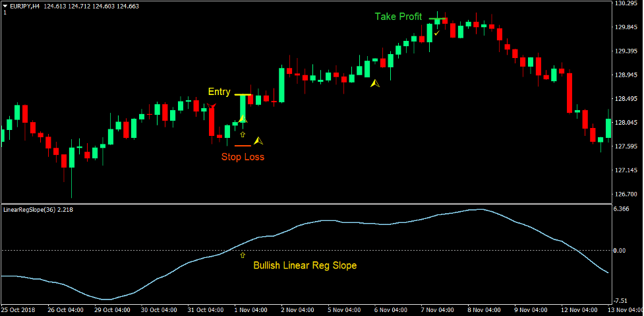Open the EURJPY,H4 chart dropdown triangle

coord(5,5)
